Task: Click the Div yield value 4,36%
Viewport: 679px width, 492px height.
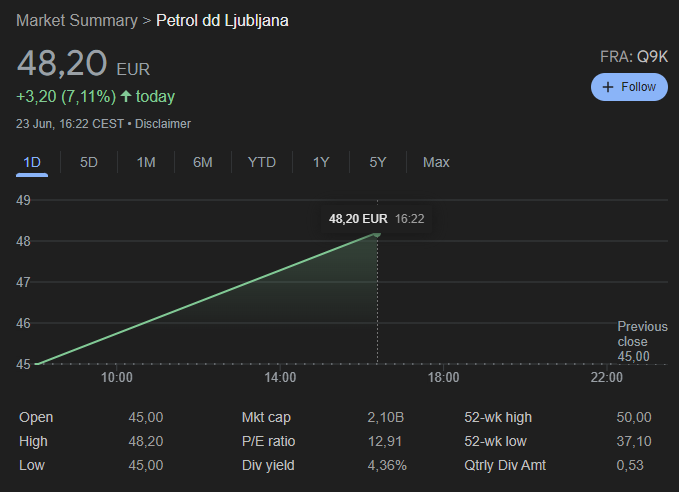Action: [387, 465]
